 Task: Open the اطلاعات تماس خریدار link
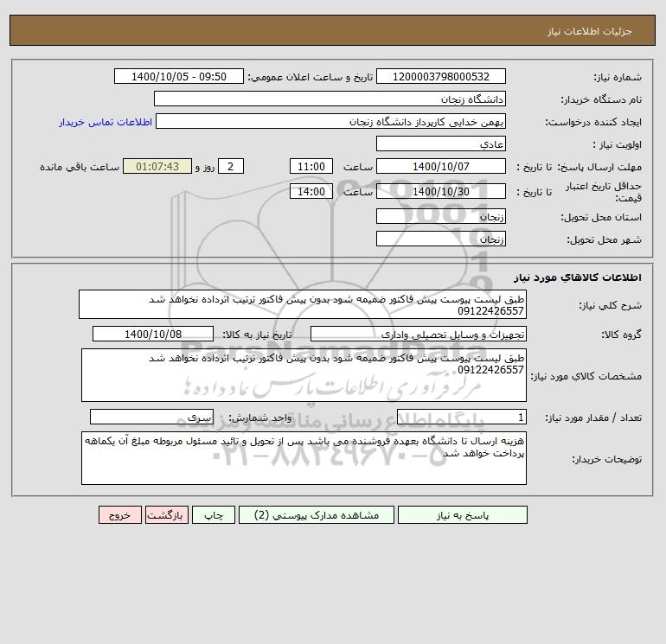[106, 122]
